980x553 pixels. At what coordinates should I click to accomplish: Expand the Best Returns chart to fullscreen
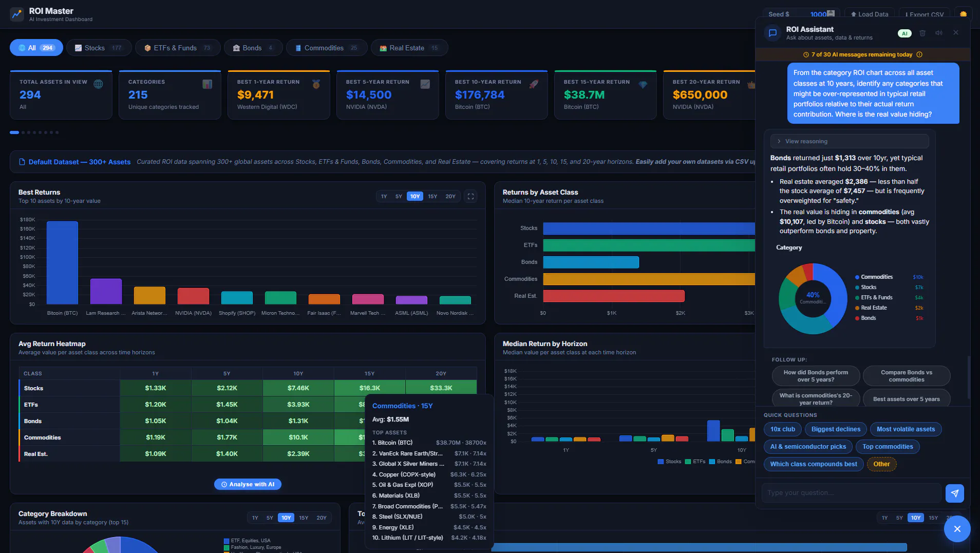[x=470, y=196]
